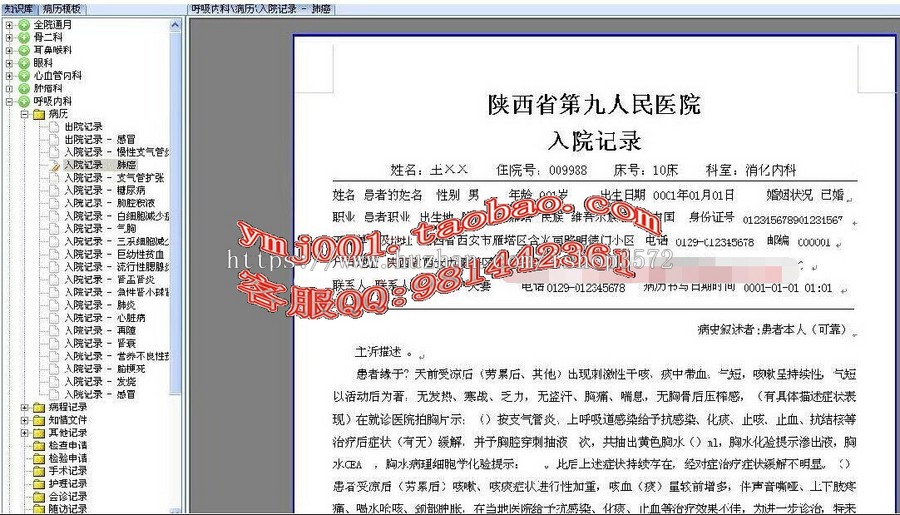900x515 pixels.
Task: Expand the 骨二科 tree node
Action: tap(9, 37)
